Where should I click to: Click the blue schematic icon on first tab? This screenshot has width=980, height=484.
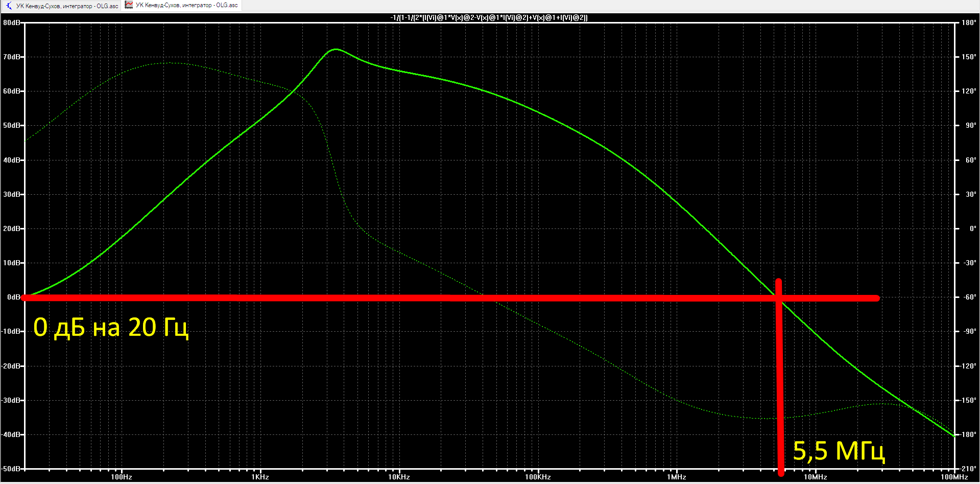click(9, 6)
